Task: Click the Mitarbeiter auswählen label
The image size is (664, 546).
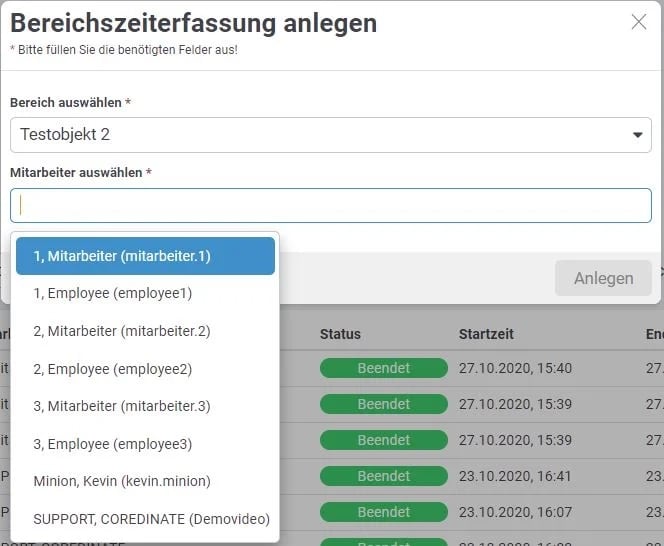Action: pyautogui.click(x=76, y=172)
